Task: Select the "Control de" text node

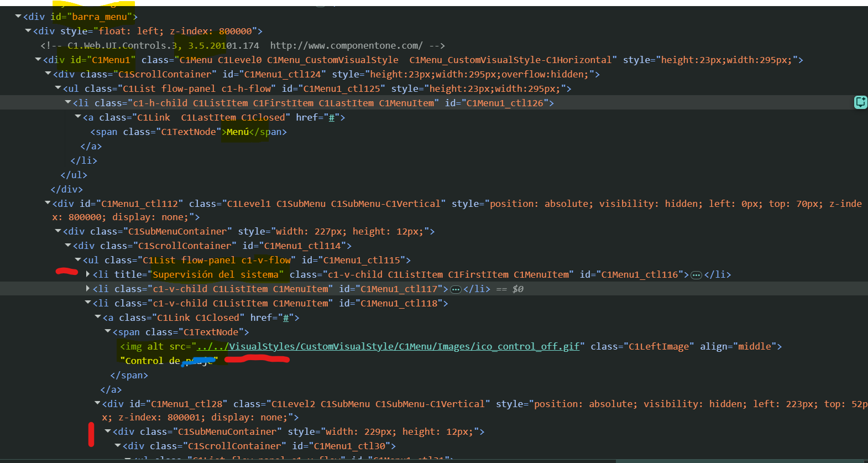Action: [x=169, y=361]
